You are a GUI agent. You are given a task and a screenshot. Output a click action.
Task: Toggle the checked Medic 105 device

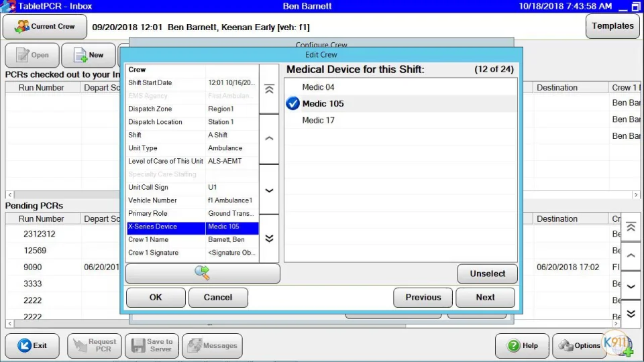coord(400,103)
